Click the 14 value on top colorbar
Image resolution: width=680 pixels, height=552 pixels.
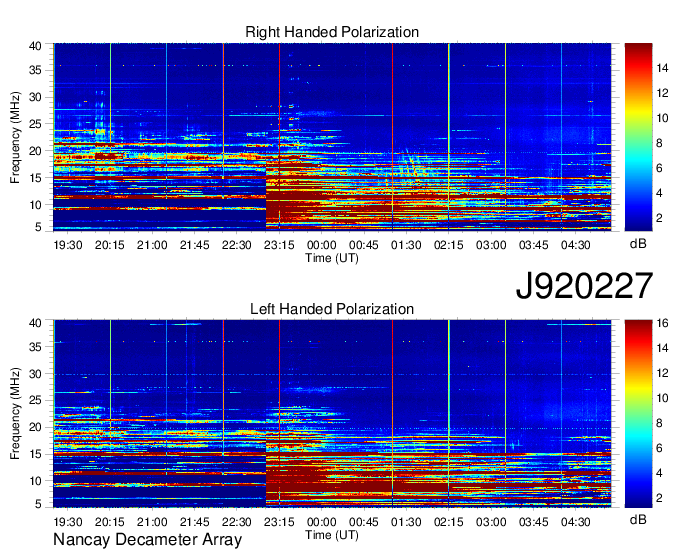[x=662, y=68]
